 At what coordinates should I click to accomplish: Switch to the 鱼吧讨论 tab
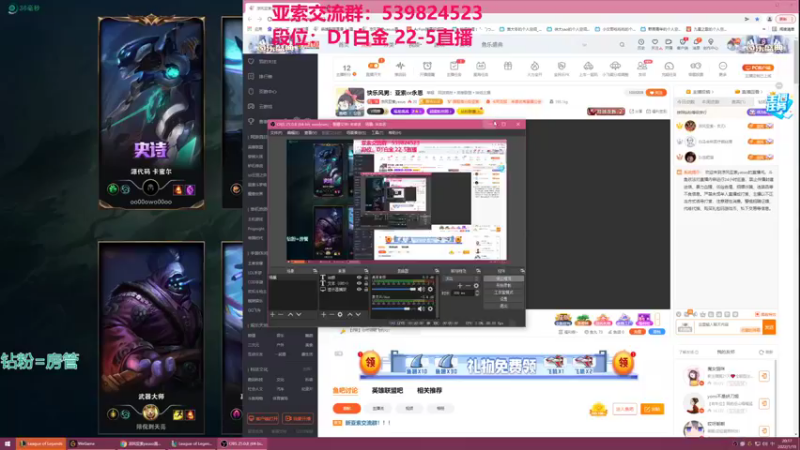click(345, 390)
